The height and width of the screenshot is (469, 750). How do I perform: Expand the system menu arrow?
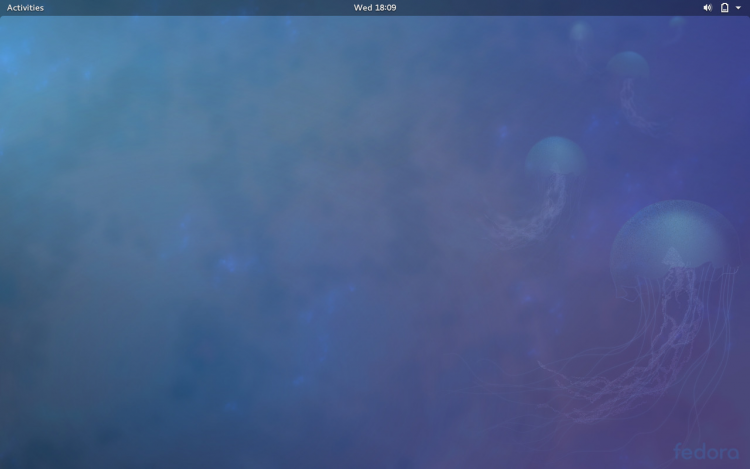(x=738, y=8)
